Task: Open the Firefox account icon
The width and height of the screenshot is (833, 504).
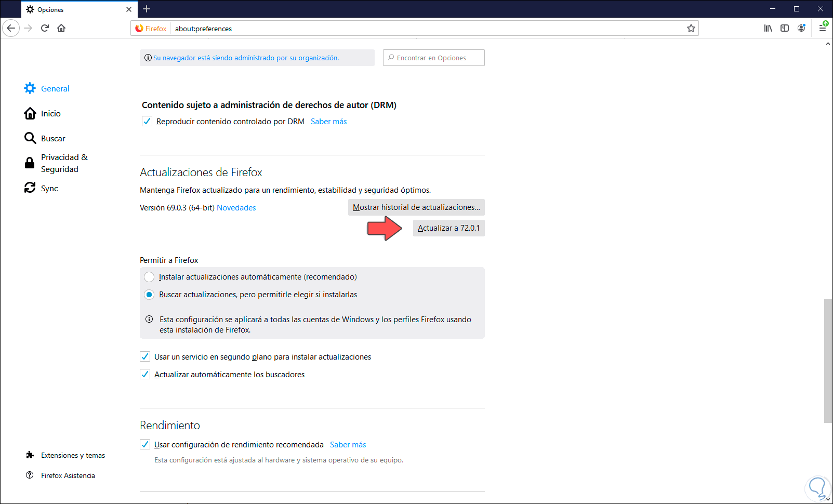Action: (801, 28)
